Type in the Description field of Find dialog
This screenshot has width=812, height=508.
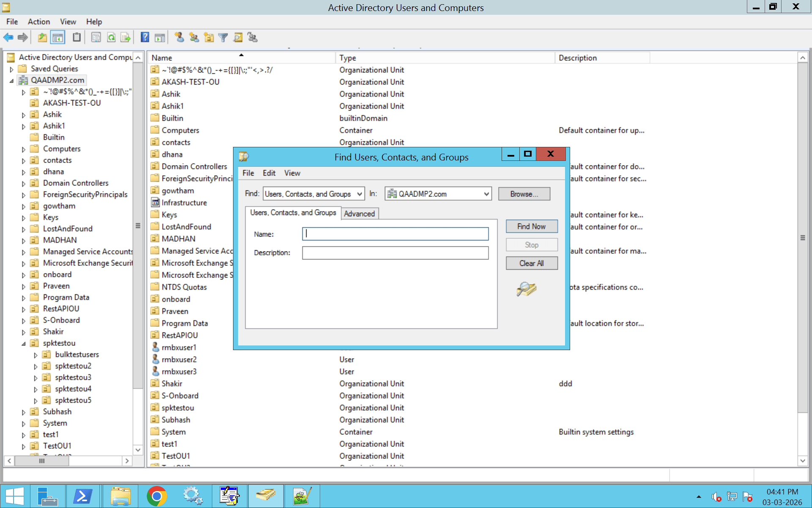[x=395, y=253]
